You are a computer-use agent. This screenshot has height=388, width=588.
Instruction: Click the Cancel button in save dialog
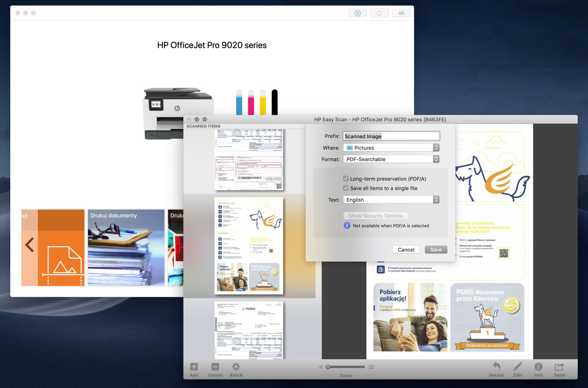coord(406,250)
